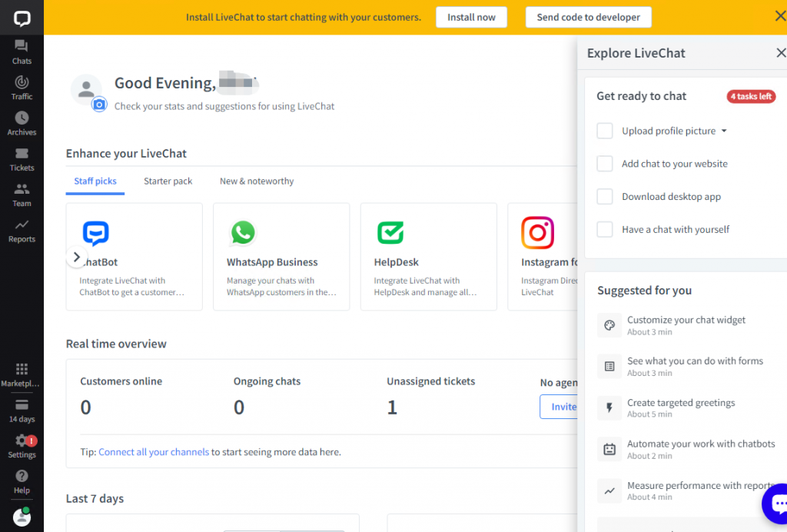This screenshot has height=532, width=787.
Task: Click the agent profile avatar at sidebar bottom
Action: (x=22, y=517)
